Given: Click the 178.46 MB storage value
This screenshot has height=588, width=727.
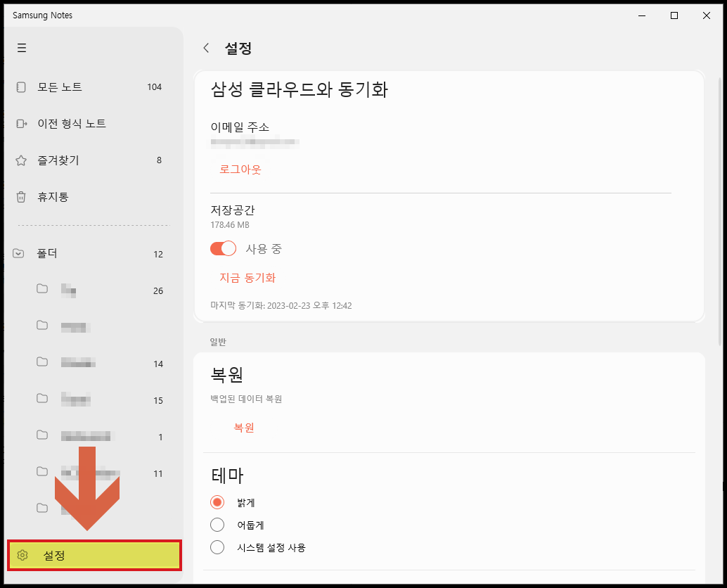Looking at the screenshot, I should point(230,225).
